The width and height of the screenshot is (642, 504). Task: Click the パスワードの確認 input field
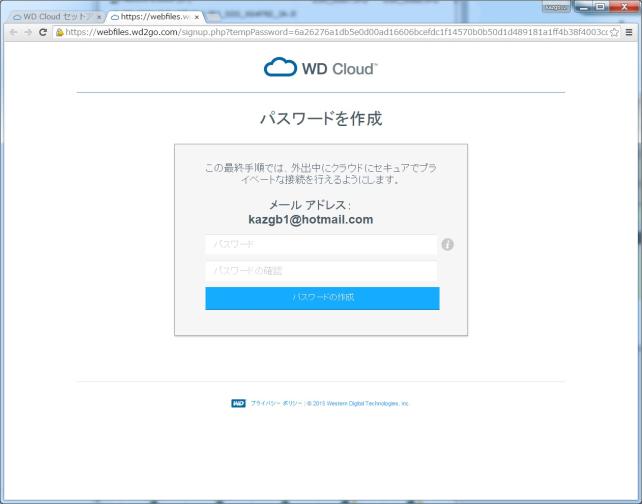(x=321, y=271)
